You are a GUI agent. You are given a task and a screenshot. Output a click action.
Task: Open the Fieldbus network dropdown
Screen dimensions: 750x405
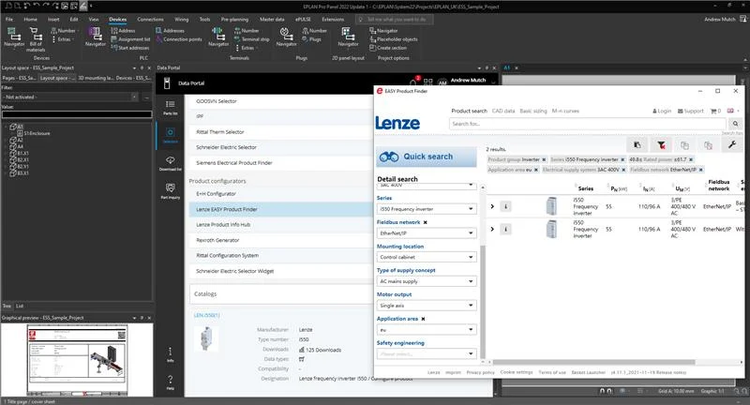pyautogui.click(x=426, y=233)
